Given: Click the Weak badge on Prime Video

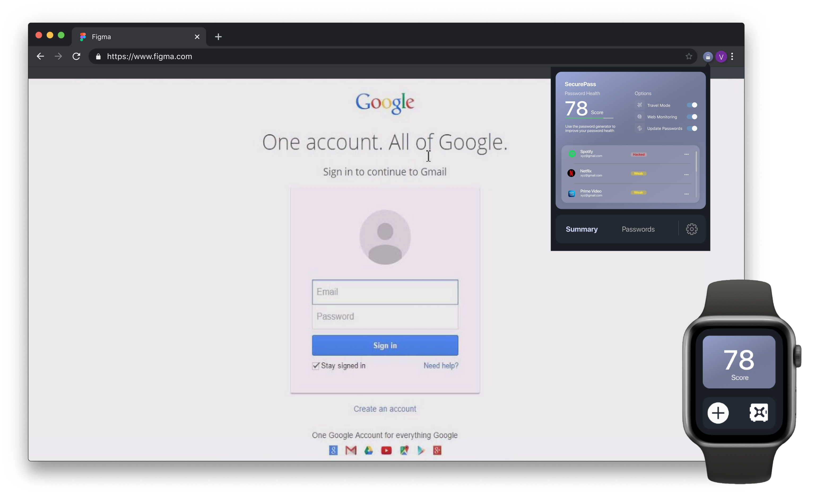Looking at the screenshot, I should (x=639, y=192).
